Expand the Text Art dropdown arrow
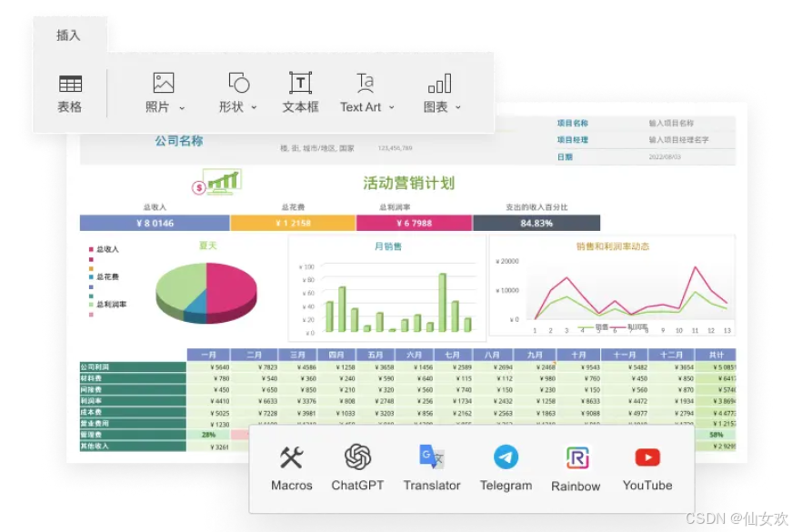 pyautogui.click(x=392, y=107)
